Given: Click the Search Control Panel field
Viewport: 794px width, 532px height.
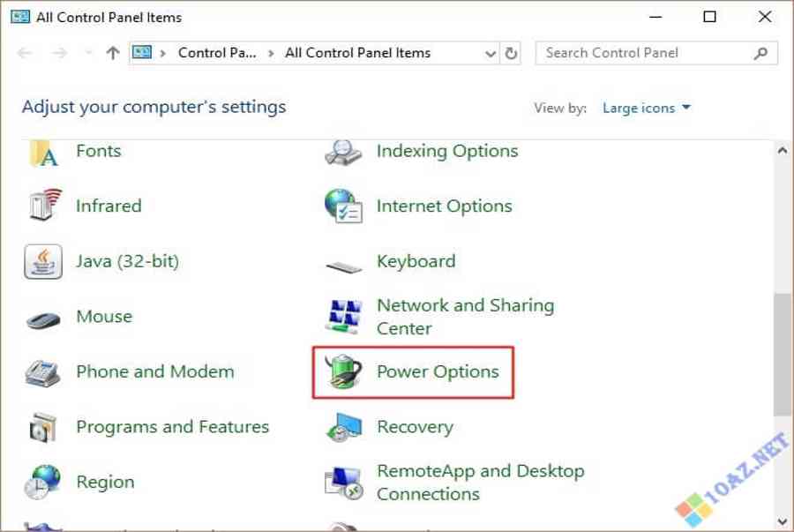Looking at the screenshot, I should tap(656, 53).
